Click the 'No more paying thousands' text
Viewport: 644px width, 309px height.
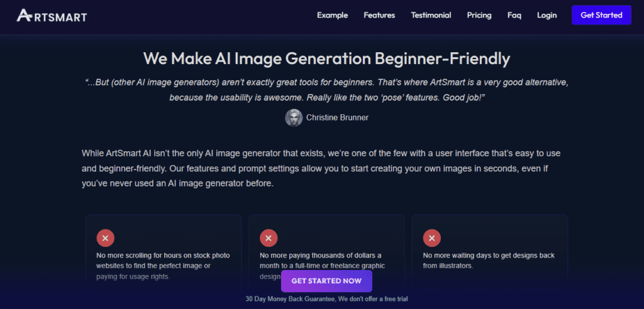pos(323,266)
